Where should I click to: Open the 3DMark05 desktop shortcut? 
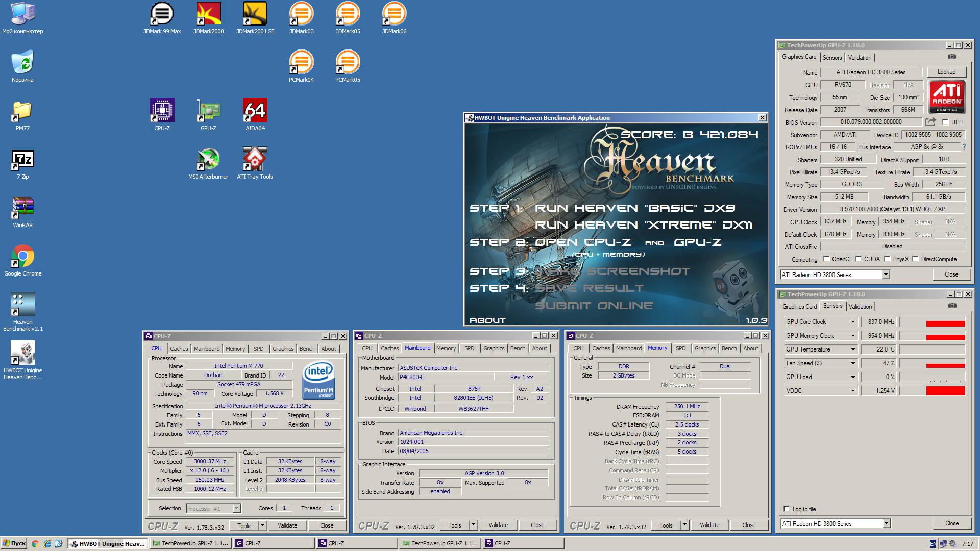tap(348, 18)
